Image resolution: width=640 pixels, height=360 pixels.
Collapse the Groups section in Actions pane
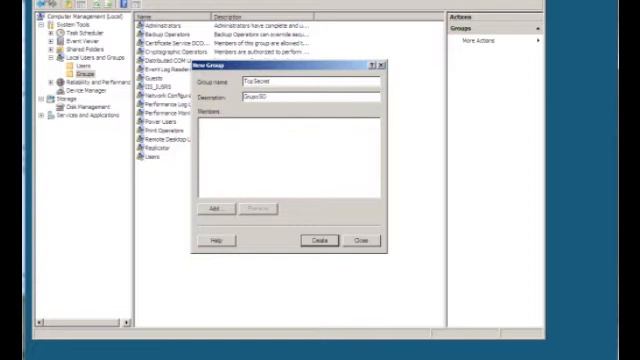[x=538, y=29]
